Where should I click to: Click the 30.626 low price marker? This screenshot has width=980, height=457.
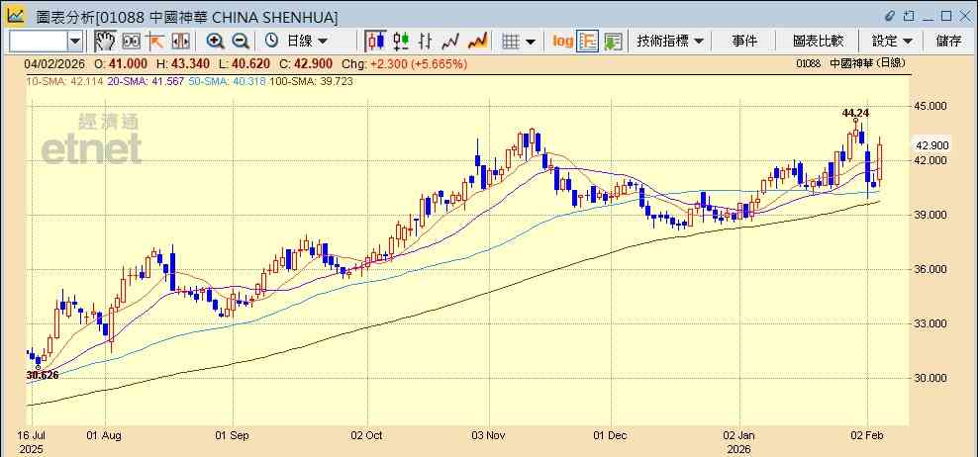(x=42, y=375)
